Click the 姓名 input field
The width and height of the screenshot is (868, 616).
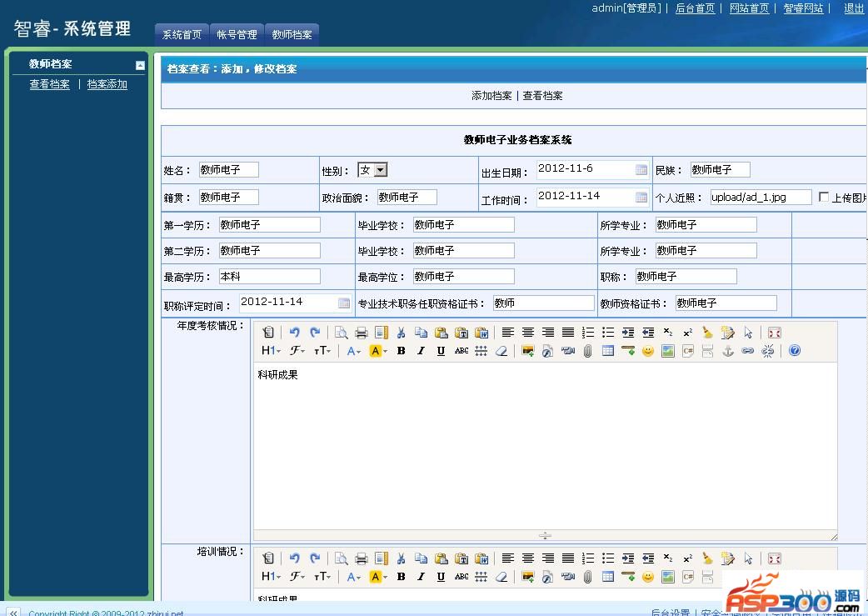pos(228,170)
